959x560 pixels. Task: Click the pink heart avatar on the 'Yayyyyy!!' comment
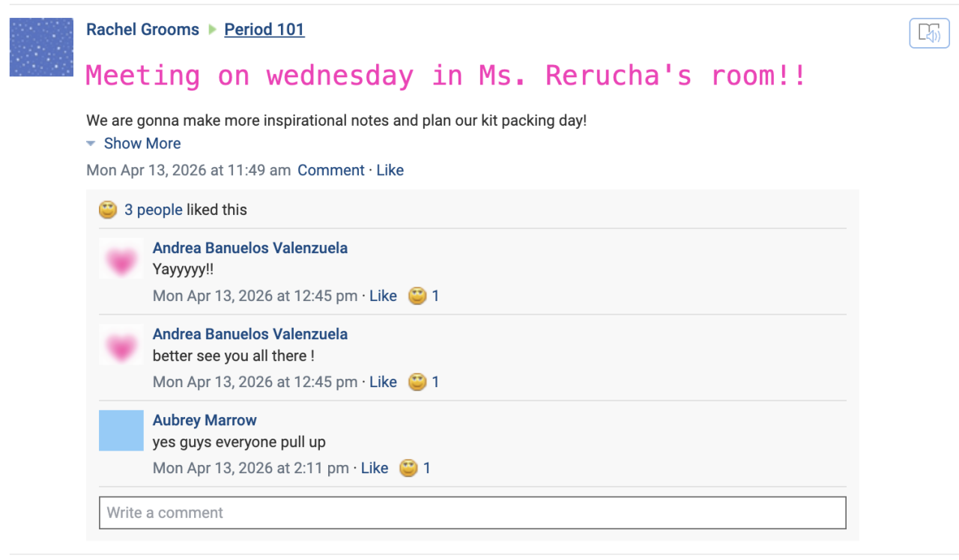(121, 259)
